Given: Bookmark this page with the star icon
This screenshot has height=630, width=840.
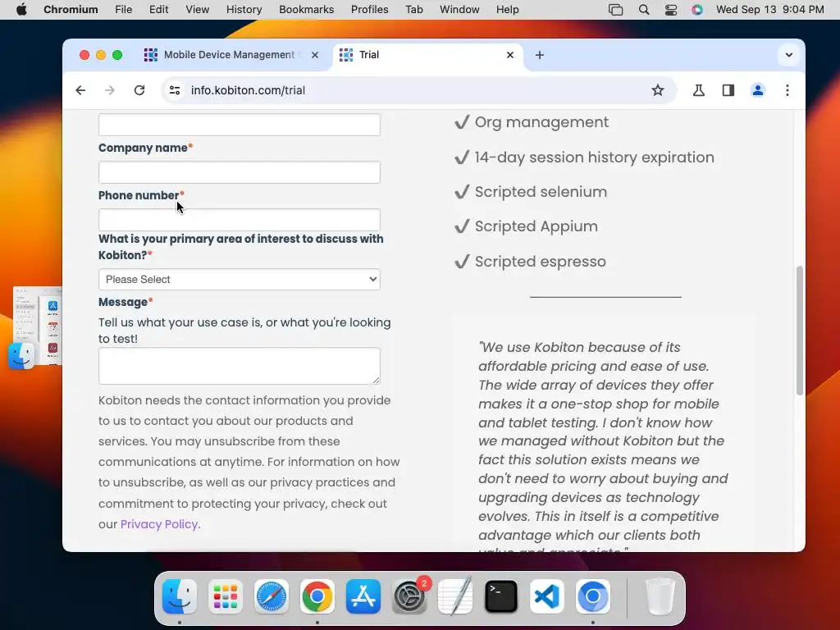Looking at the screenshot, I should point(657,90).
